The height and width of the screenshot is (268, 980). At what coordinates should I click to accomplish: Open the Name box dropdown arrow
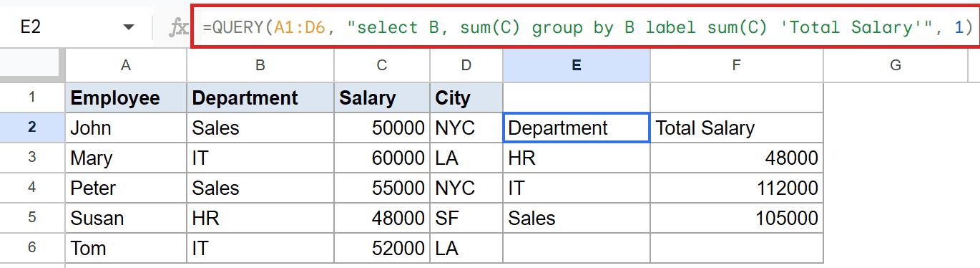pyautogui.click(x=129, y=27)
